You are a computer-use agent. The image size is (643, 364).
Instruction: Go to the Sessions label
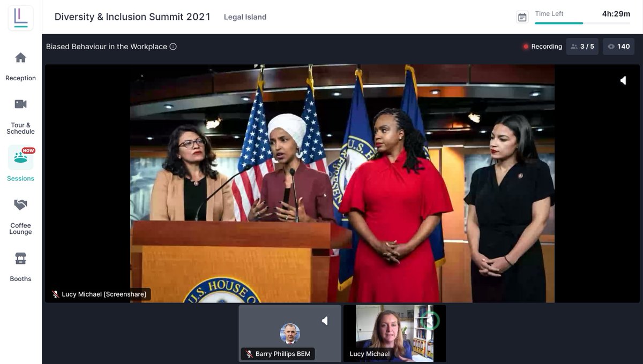click(x=20, y=179)
